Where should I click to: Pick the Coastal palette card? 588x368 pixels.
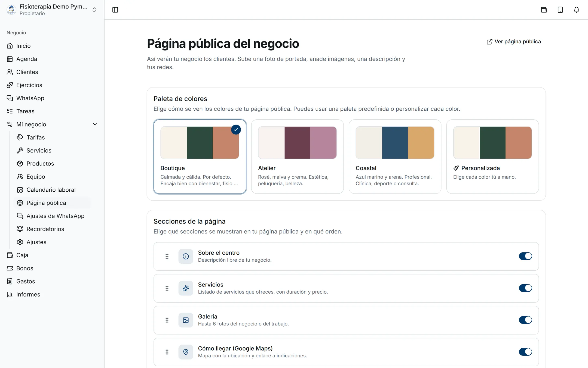pos(395,157)
